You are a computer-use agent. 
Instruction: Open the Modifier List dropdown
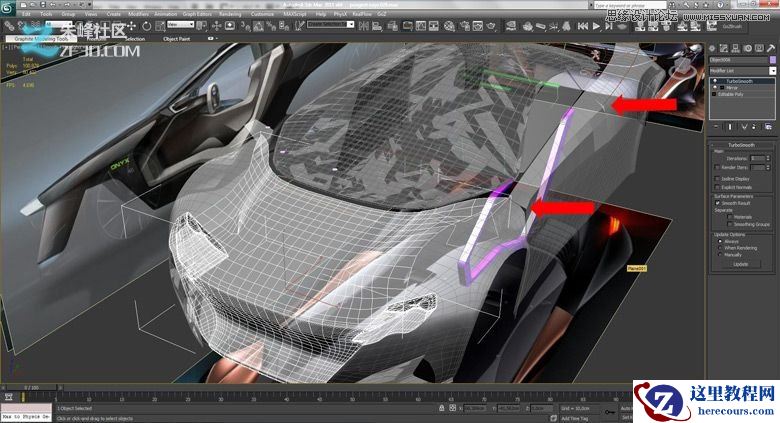click(773, 71)
